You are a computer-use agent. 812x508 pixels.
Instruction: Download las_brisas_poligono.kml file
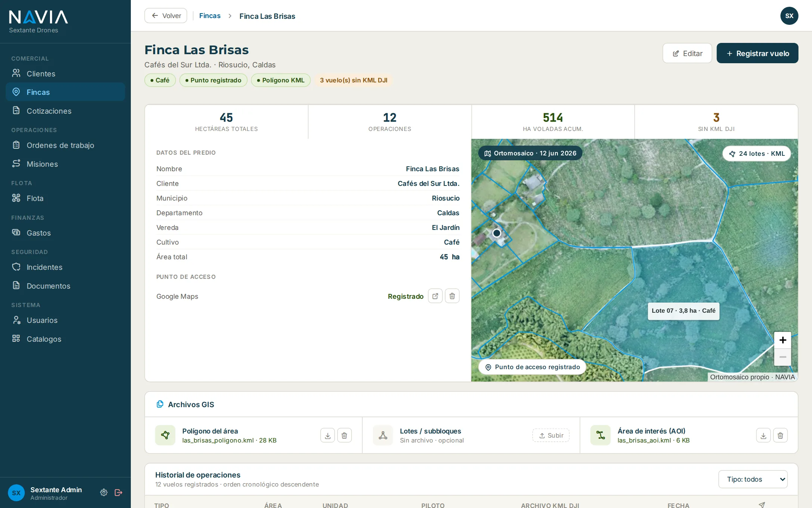click(327, 435)
